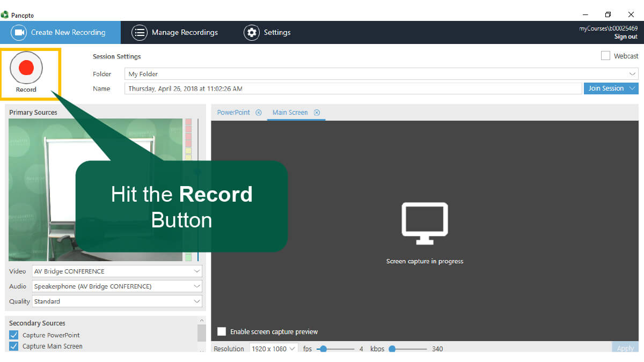644x362 pixels.
Task: Click the monitor icon in the preview area
Action: 425,220
